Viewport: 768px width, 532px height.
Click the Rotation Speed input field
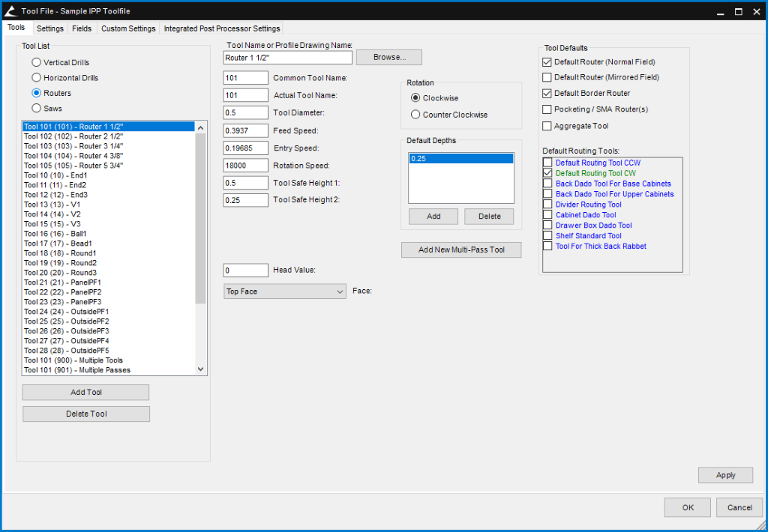pos(246,165)
